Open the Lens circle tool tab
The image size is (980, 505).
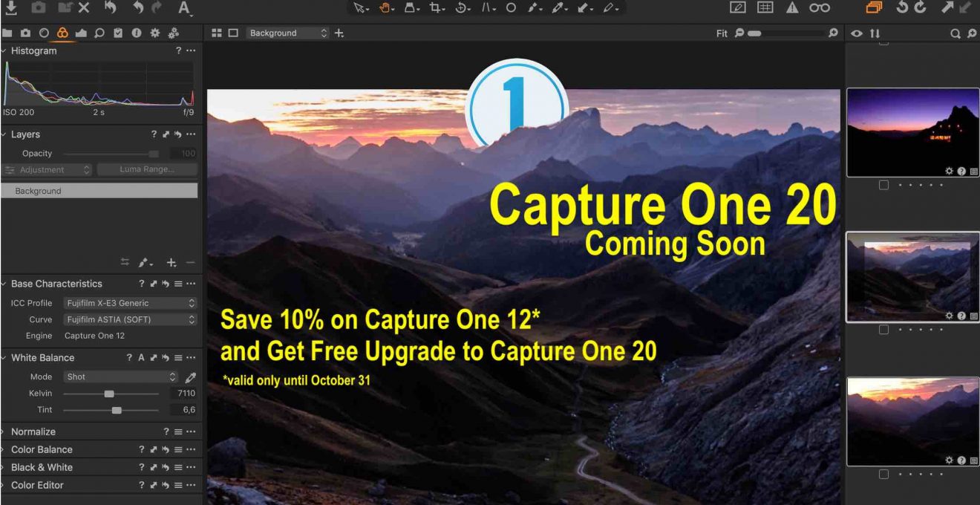click(x=45, y=33)
